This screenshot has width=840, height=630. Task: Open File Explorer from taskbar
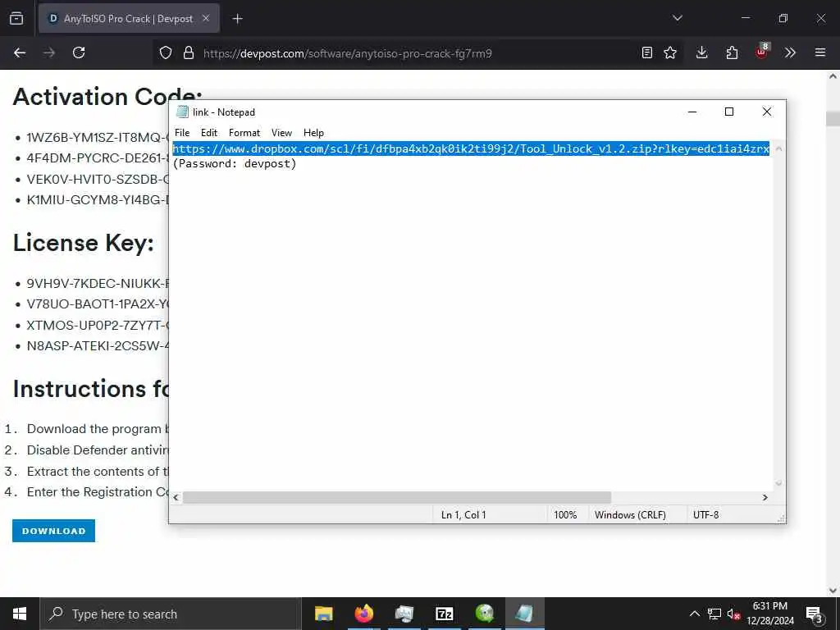click(323, 614)
